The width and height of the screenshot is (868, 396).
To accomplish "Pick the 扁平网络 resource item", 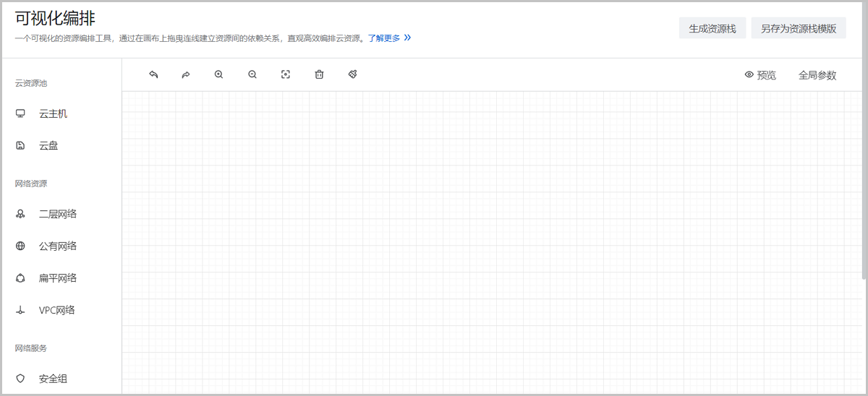I will point(58,278).
